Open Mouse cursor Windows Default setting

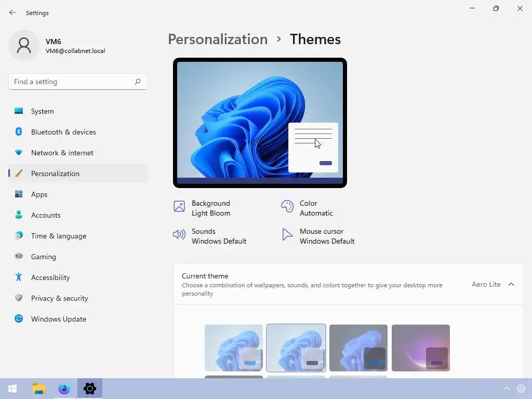(x=327, y=236)
